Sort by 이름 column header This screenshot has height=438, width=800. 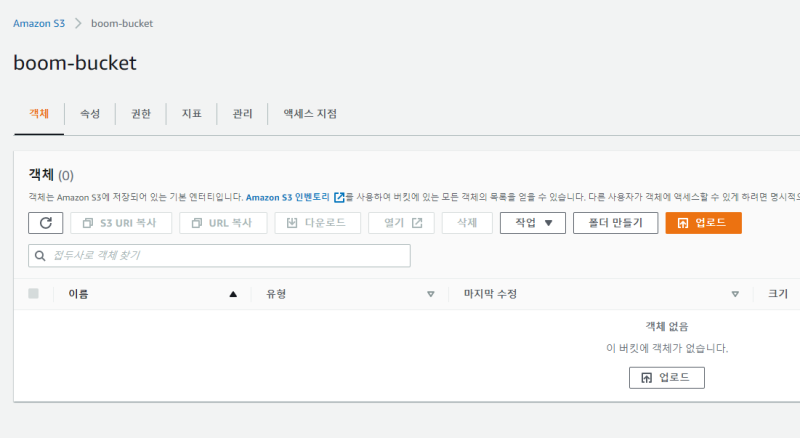coord(78,294)
